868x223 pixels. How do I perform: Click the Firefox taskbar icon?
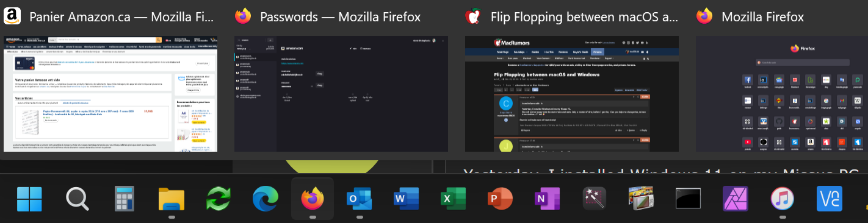313,199
